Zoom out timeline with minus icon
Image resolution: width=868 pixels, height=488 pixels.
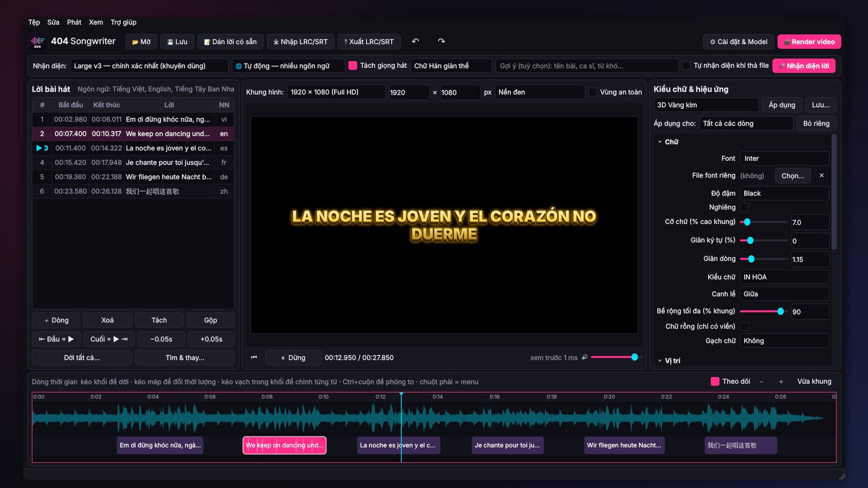coord(762,382)
